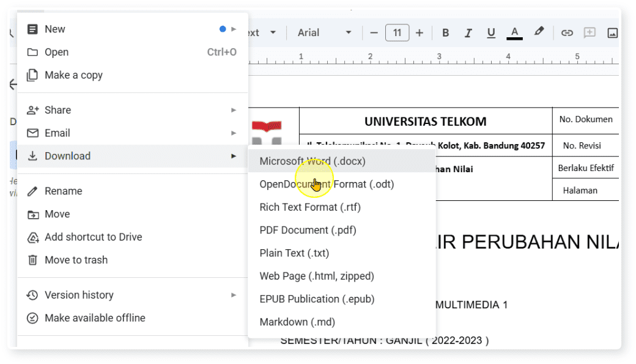The width and height of the screenshot is (636, 364).
Task: Download as Markdown (.md)
Action: (341, 322)
